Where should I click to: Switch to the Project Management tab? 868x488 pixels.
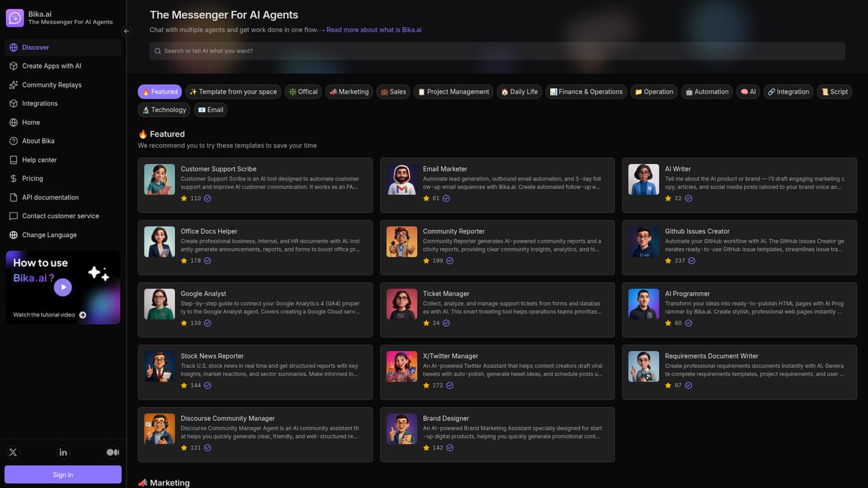453,91
